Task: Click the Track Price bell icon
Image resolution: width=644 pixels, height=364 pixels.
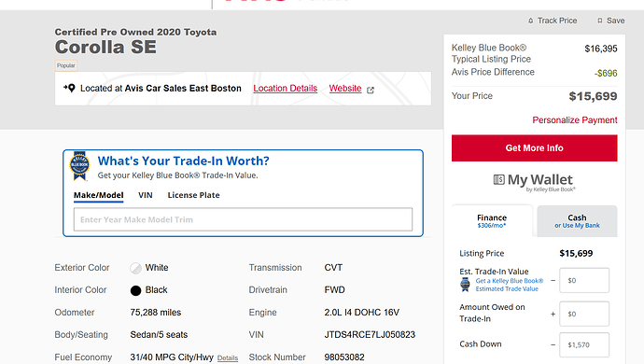Action: [531, 21]
